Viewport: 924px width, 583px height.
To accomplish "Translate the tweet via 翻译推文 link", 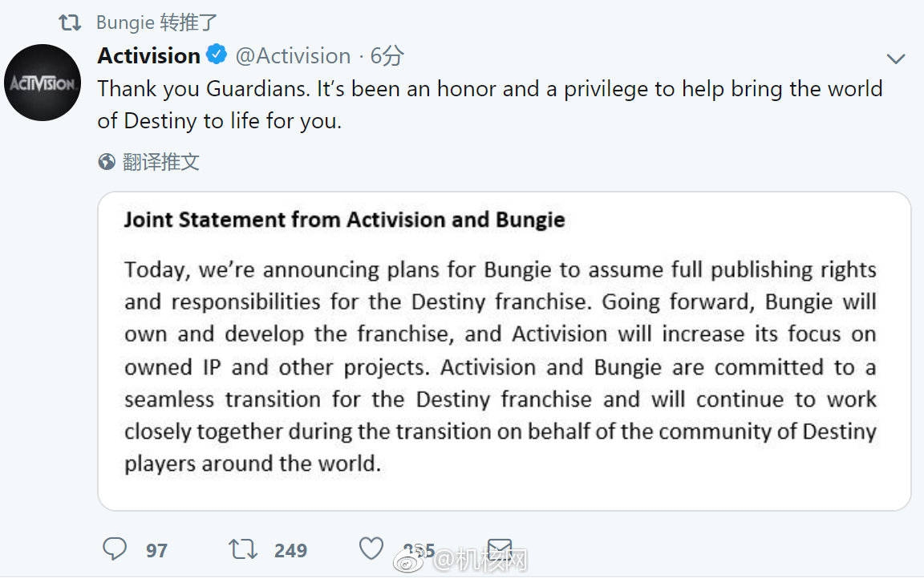I will pos(161,161).
